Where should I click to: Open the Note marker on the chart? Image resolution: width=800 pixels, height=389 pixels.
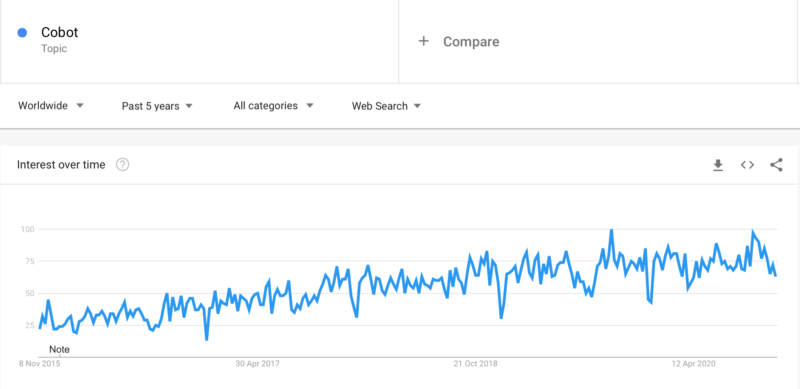tap(59, 350)
